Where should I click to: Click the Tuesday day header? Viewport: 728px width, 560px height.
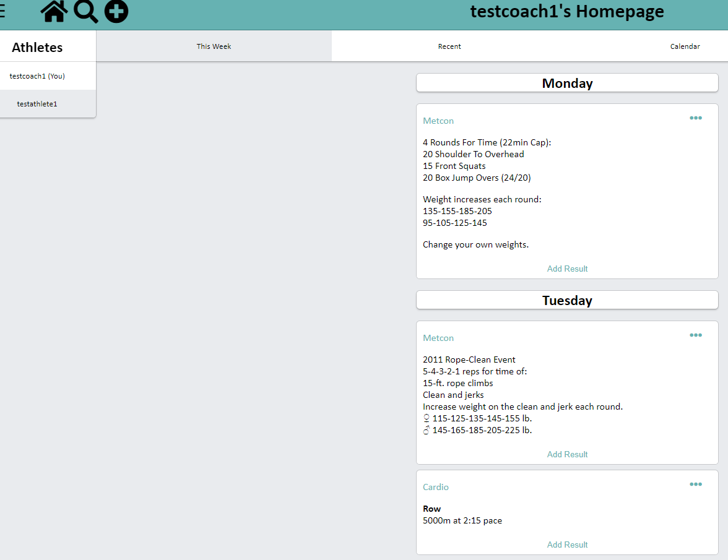coord(567,300)
